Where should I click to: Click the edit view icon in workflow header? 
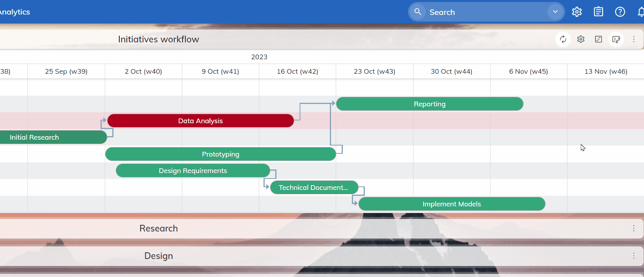[x=616, y=39]
